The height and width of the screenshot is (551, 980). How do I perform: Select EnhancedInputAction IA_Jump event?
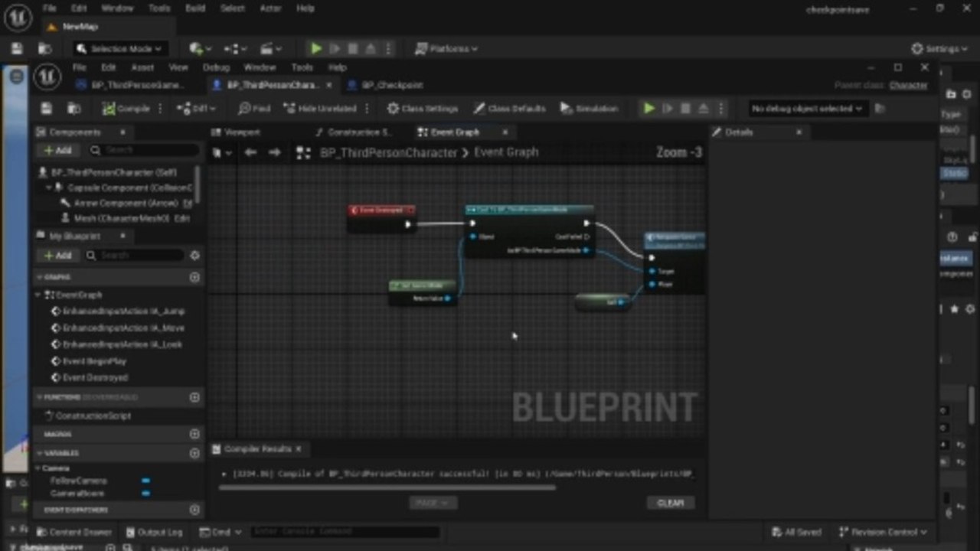117,311
